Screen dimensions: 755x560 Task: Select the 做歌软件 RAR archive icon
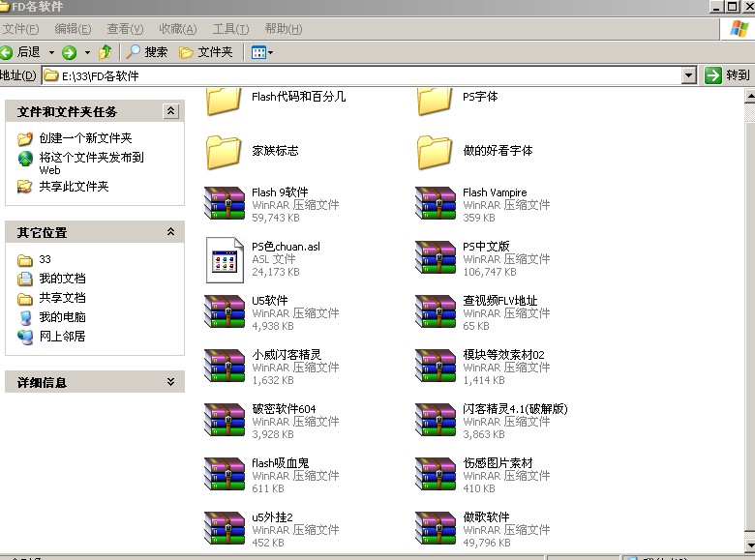tap(436, 528)
